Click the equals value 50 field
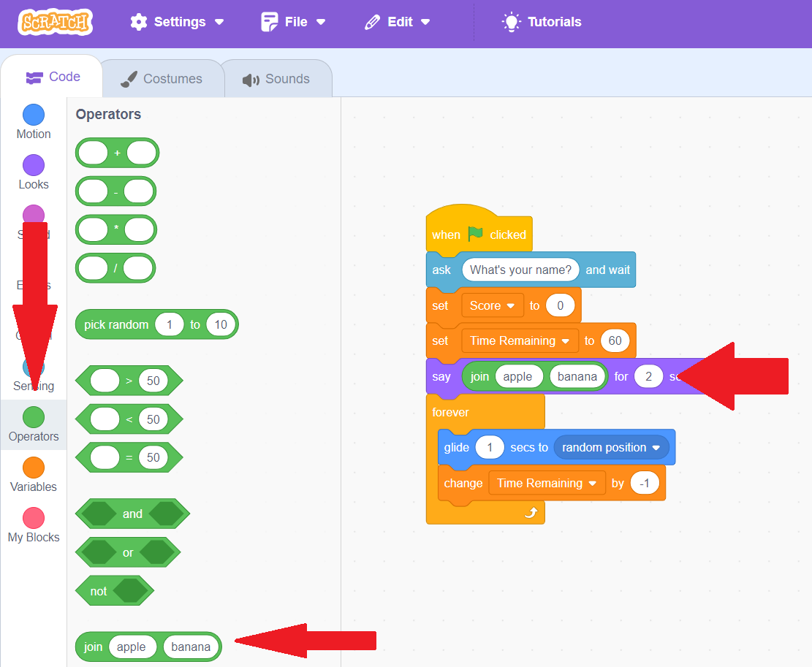Image resolution: width=812 pixels, height=667 pixels. tap(153, 457)
